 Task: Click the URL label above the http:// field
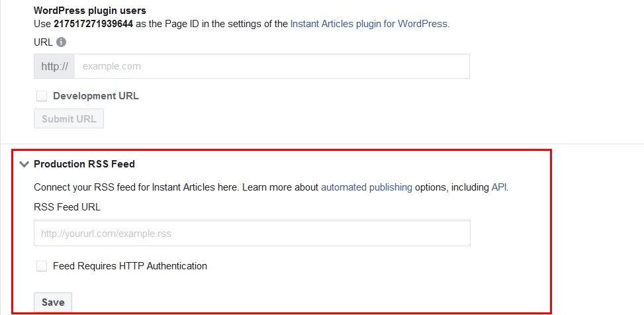coord(42,42)
